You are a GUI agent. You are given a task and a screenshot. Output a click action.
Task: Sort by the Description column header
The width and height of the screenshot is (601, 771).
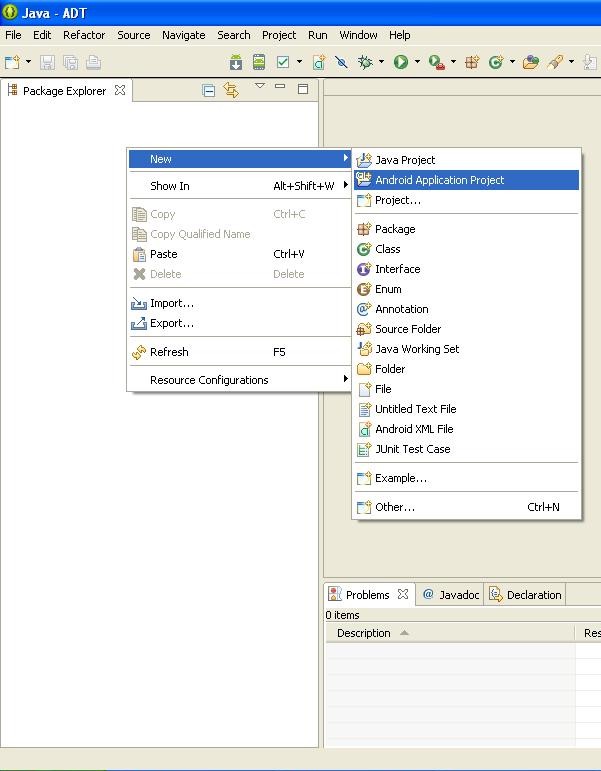click(x=450, y=633)
